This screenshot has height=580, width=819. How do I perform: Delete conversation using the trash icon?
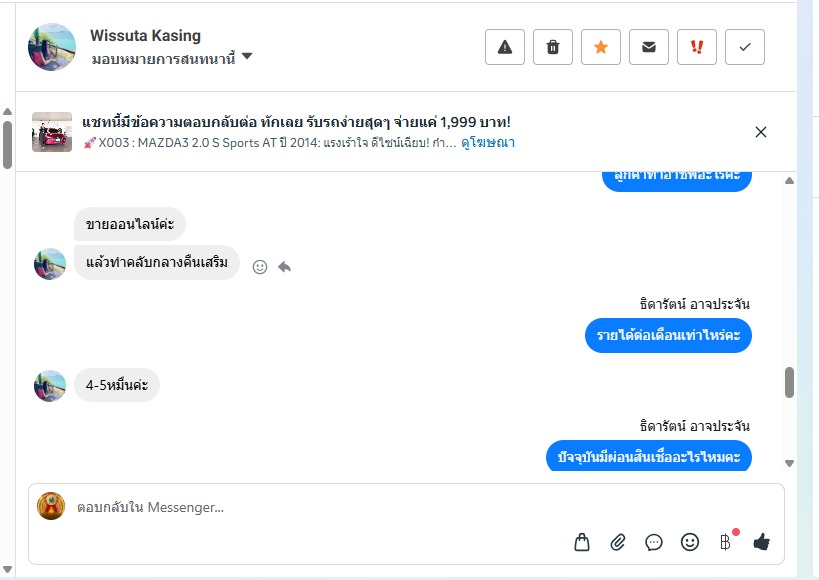(553, 47)
